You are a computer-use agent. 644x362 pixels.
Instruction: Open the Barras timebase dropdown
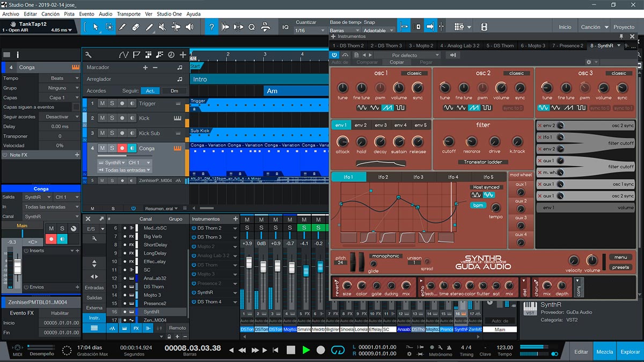pos(344,31)
